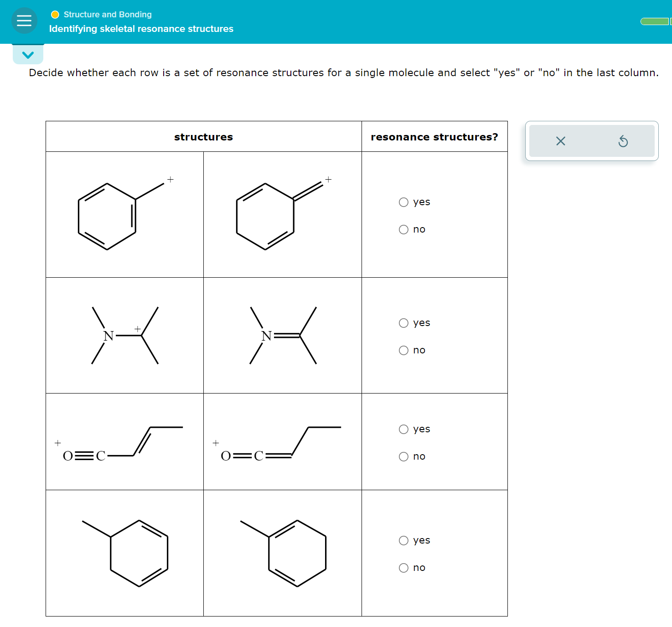
Task: Click the "Identifying skeletal resonance structures" title
Action: coord(140,29)
